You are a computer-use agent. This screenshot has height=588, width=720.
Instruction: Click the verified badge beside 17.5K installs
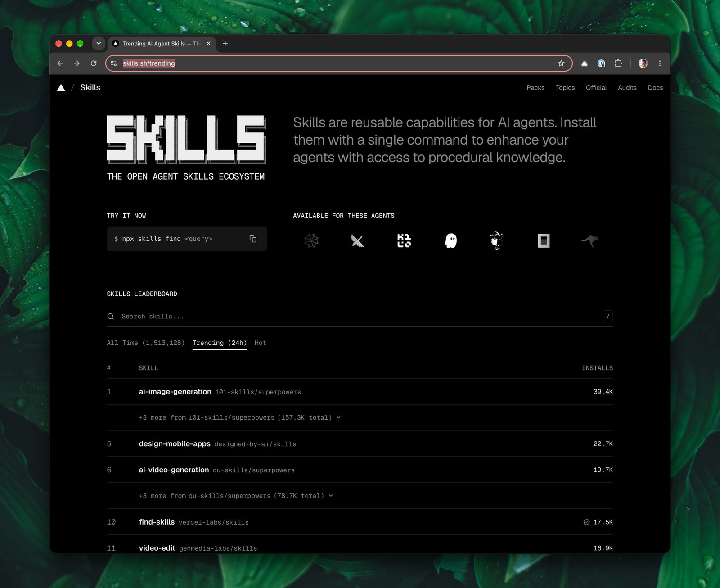pyautogui.click(x=586, y=522)
